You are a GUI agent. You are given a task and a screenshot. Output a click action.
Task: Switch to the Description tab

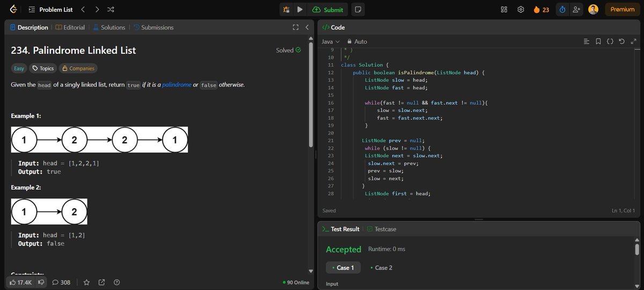click(x=28, y=27)
